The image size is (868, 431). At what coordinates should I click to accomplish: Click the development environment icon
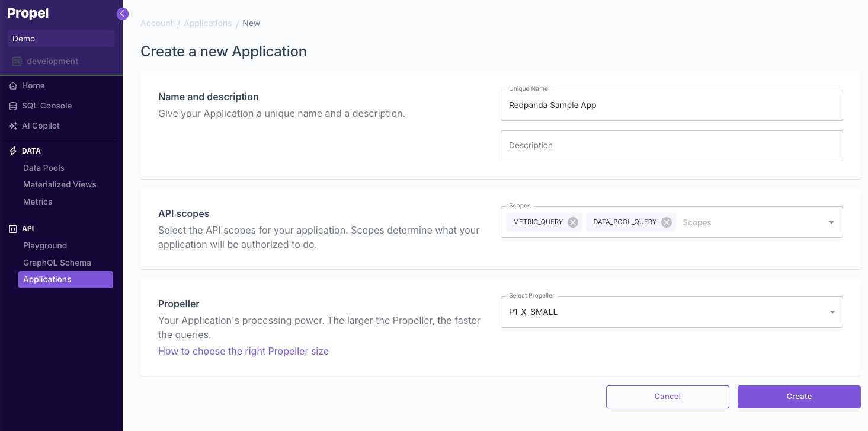[x=17, y=61]
